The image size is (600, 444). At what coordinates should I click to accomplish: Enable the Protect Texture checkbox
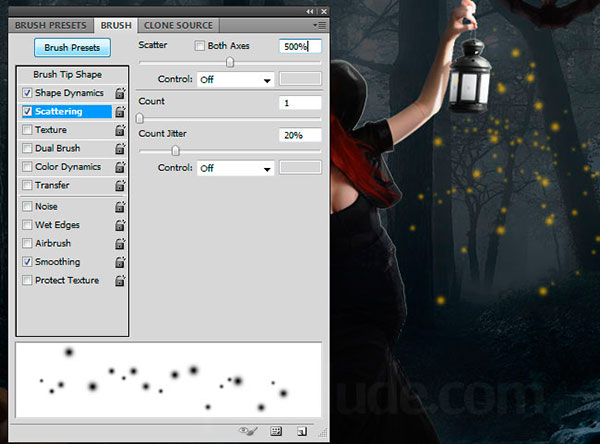pos(27,280)
